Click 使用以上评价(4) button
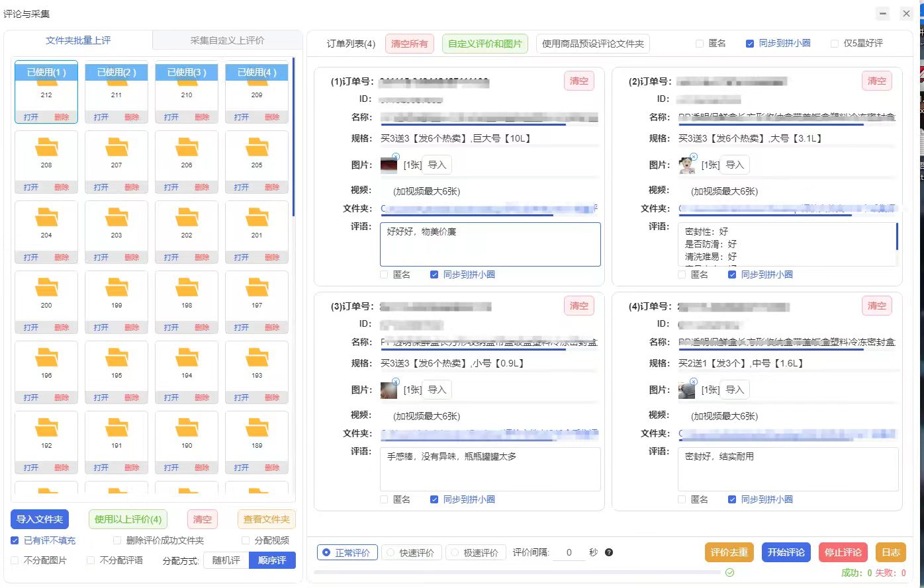The width and height of the screenshot is (924, 588). 128,519
